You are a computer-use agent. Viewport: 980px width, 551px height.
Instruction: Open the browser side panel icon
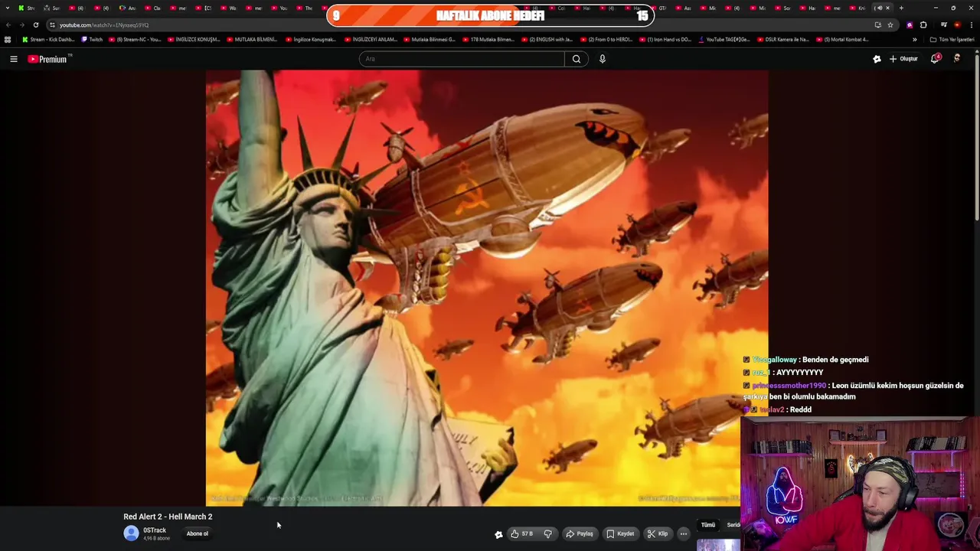click(x=944, y=24)
